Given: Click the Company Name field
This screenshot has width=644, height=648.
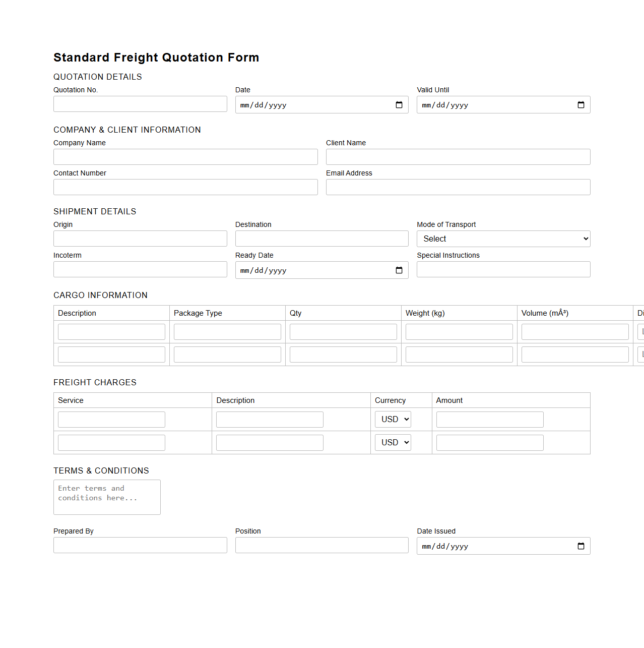Looking at the screenshot, I should 185,157.
